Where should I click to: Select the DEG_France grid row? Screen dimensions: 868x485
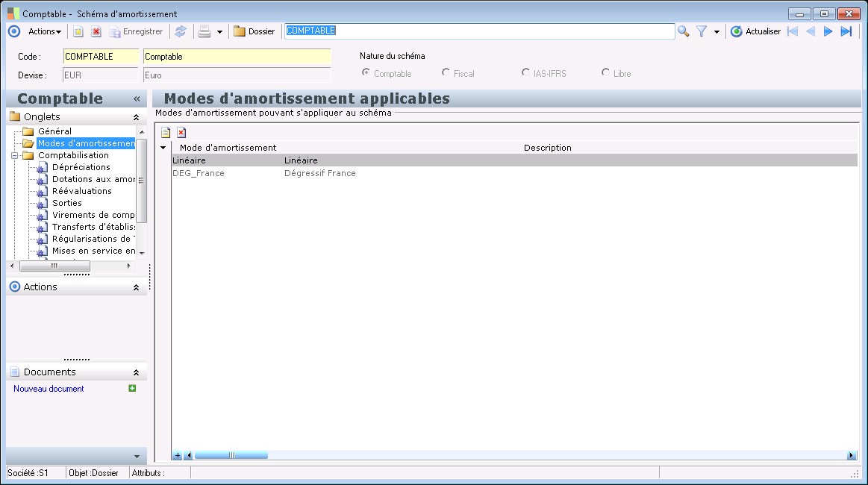click(514, 173)
